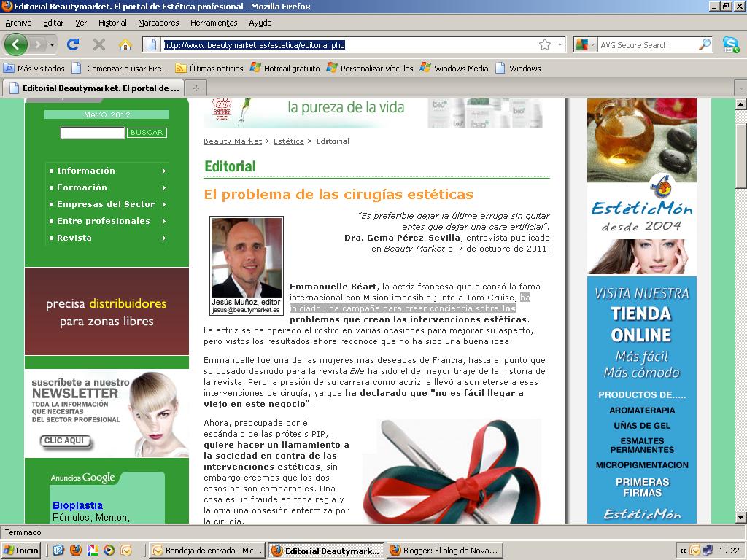
Task: Open the Ver menu
Action: (81, 23)
